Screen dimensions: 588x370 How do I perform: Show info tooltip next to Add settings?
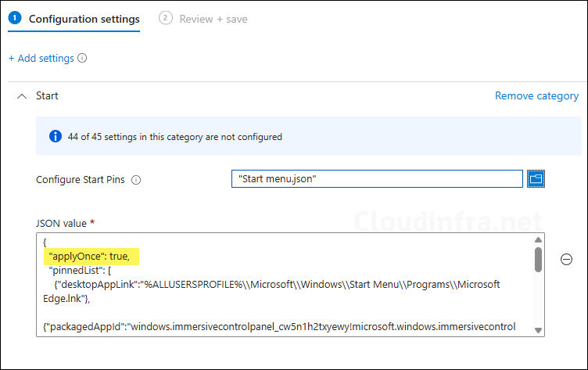point(82,58)
